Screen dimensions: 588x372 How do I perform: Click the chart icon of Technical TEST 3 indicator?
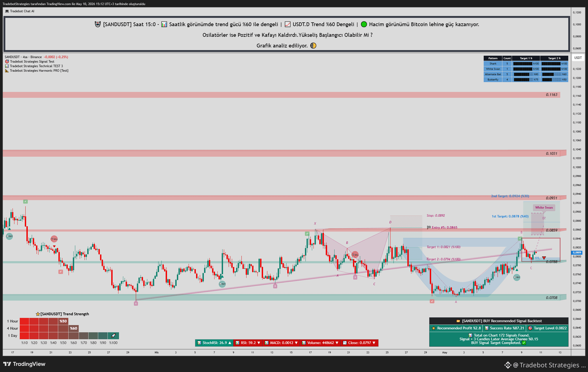pos(7,66)
